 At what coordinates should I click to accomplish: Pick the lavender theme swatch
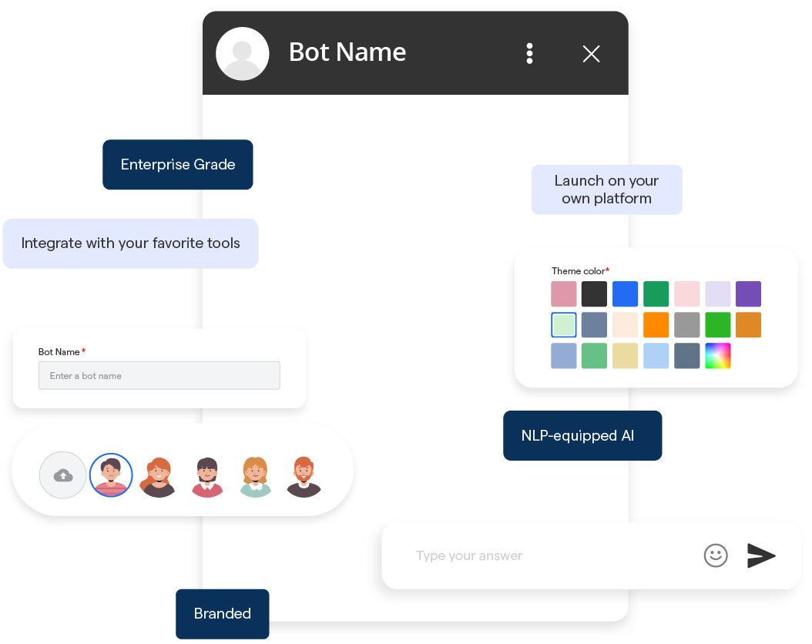click(x=718, y=294)
